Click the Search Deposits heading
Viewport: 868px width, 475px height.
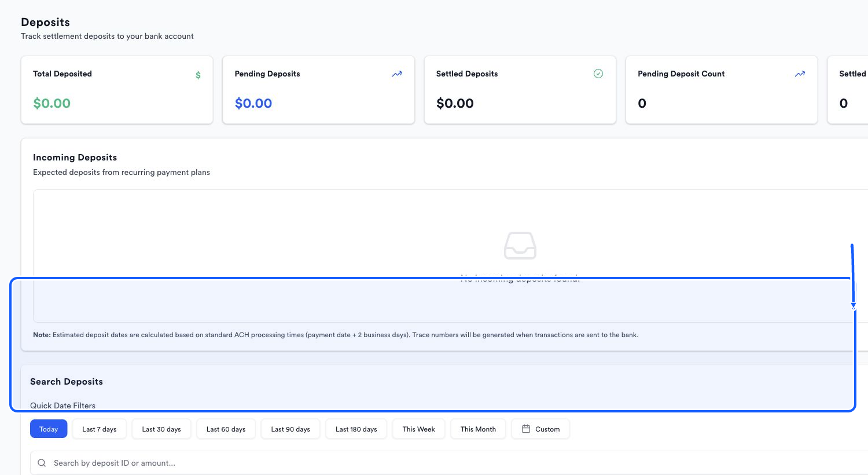click(x=67, y=382)
